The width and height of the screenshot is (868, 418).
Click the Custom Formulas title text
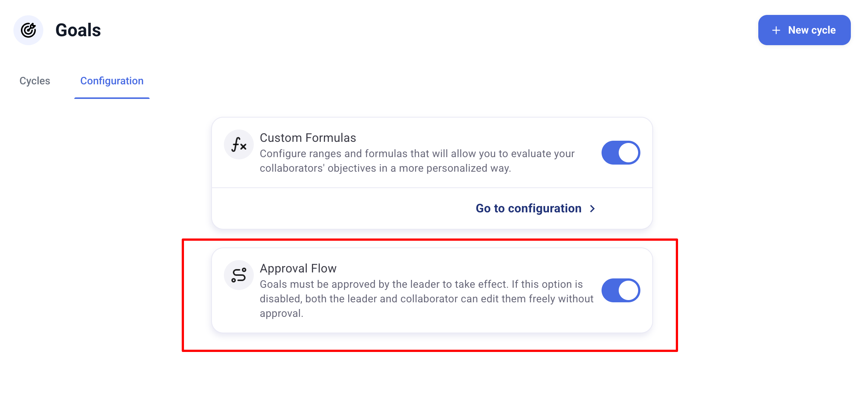pos(308,138)
